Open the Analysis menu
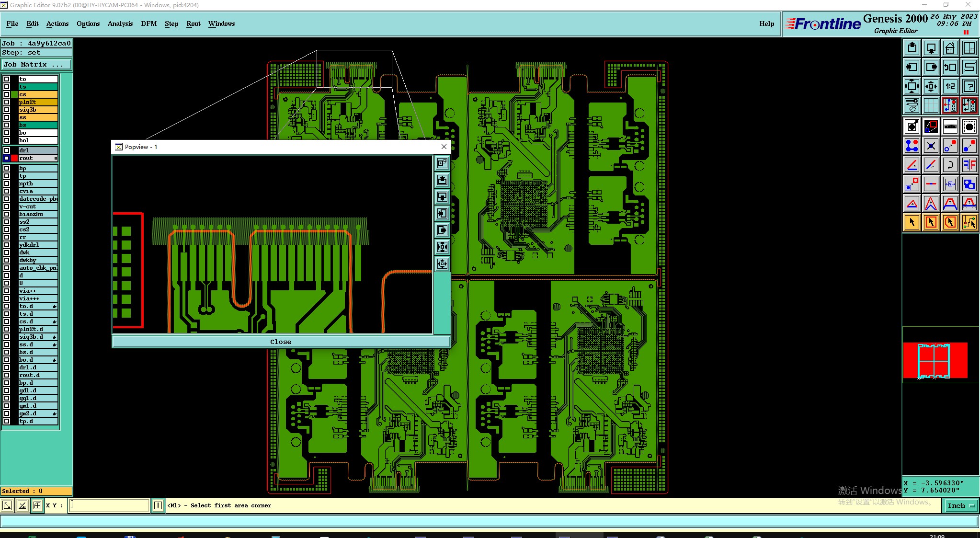This screenshot has width=980, height=538. [x=120, y=23]
